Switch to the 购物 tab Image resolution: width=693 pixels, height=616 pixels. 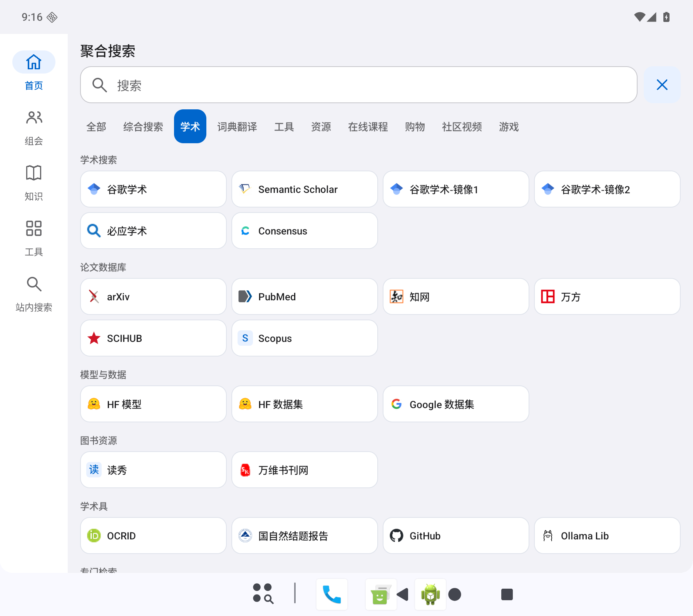415,127
